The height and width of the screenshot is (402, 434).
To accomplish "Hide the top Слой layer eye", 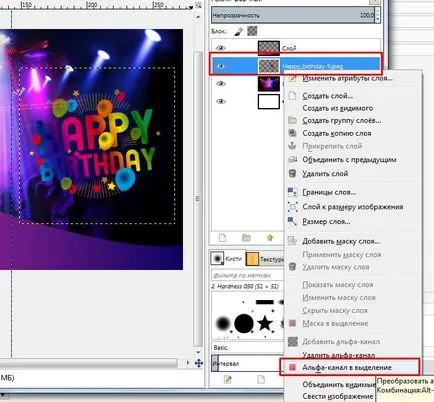I will 221,48.
